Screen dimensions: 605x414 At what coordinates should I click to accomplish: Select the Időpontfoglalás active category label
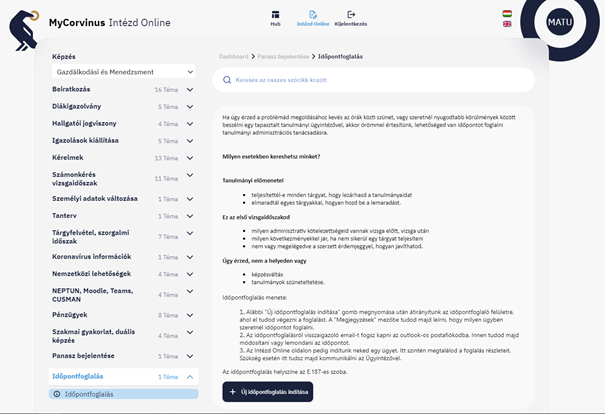tap(78, 376)
